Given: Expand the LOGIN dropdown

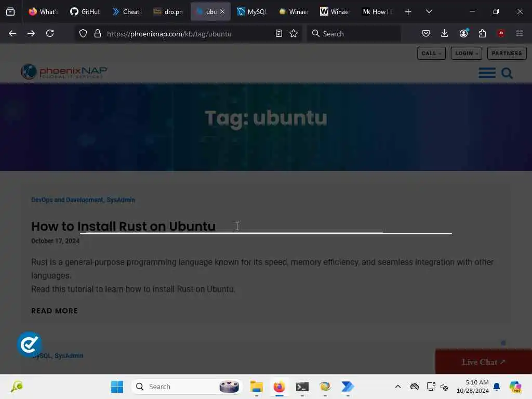Looking at the screenshot, I should (467, 54).
